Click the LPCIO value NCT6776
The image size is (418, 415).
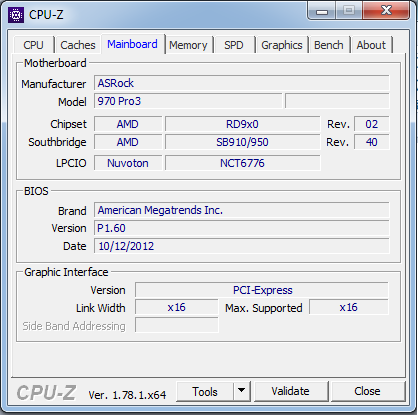coord(242,163)
